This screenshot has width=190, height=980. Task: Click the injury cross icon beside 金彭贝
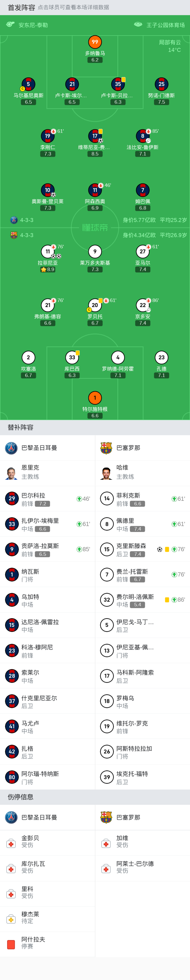click(11, 844)
